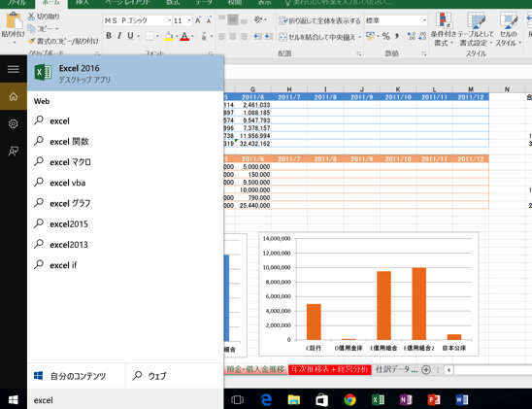Select the 'excel グラフ' web suggestion
The width and height of the screenshot is (532, 409).
[125, 203]
